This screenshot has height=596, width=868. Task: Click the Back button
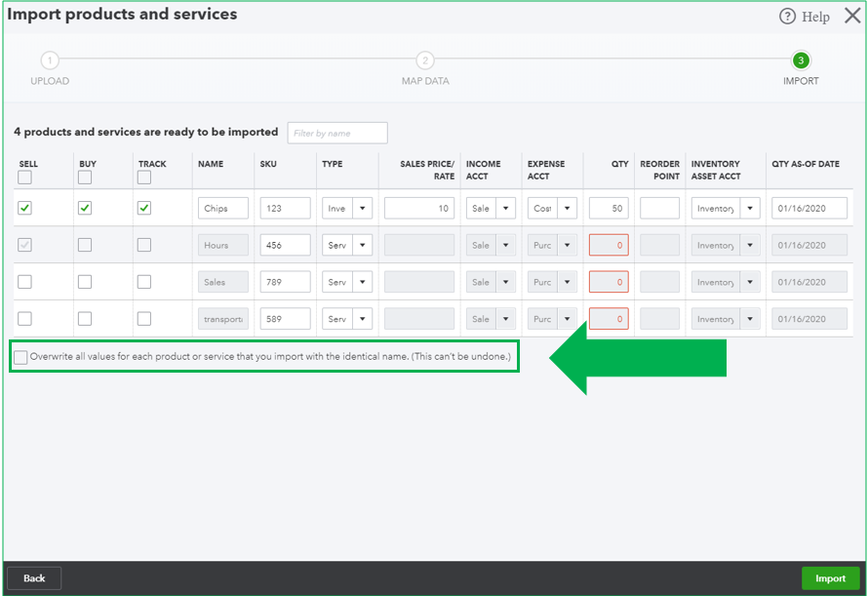[34, 578]
